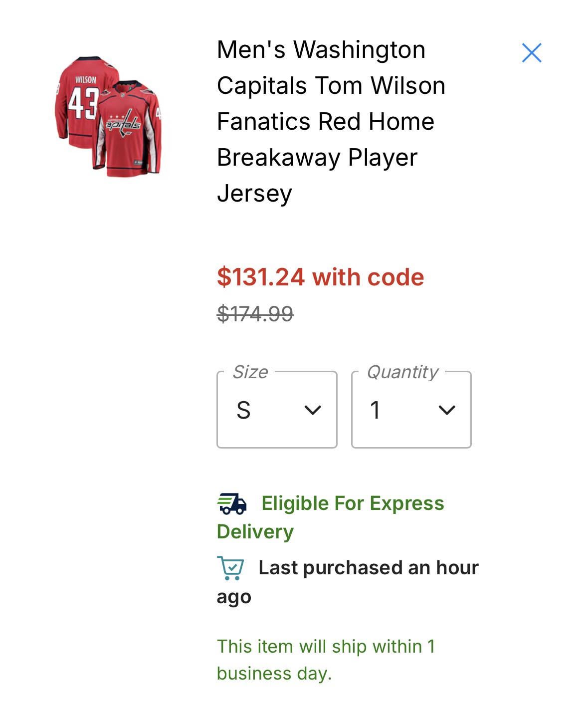Click the chevron arrow in the Quantity box
The height and width of the screenshot is (718, 588).
(x=447, y=410)
